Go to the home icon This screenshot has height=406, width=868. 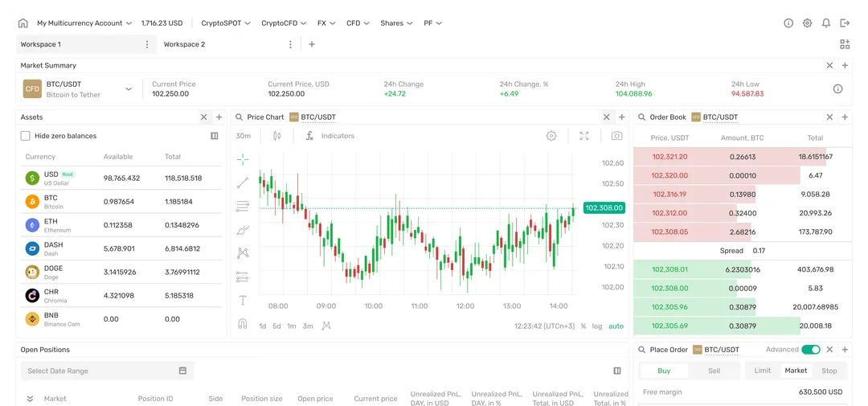tap(23, 23)
